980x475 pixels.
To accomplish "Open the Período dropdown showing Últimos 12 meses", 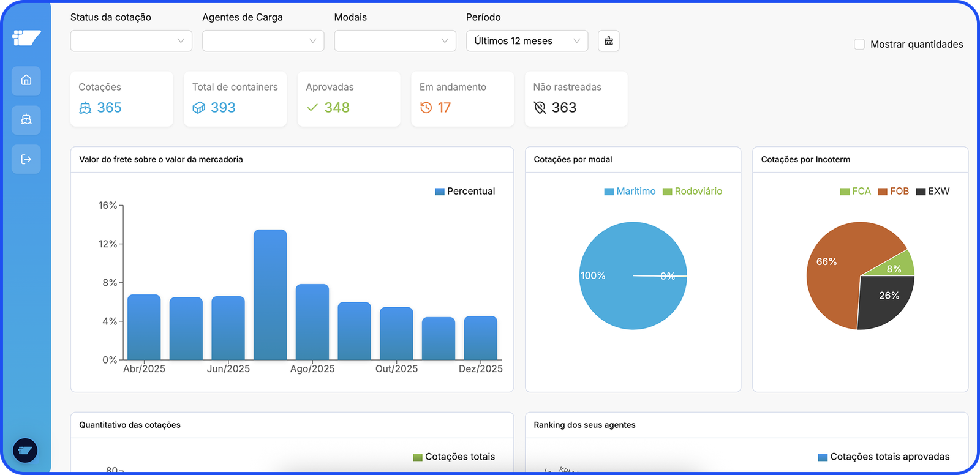I will [527, 41].
